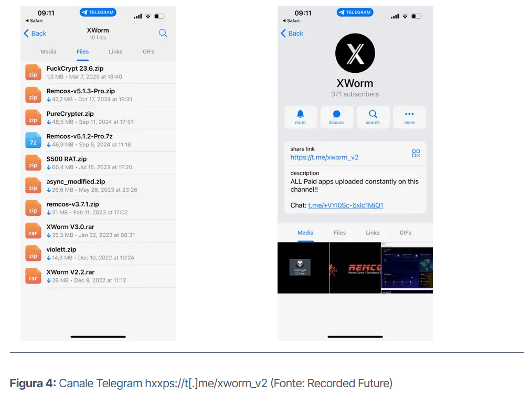The width and height of the screenshot is (532, 393).
Task: Tap the file name PureCrypter.zip
Action: click(x=70, y=114)
